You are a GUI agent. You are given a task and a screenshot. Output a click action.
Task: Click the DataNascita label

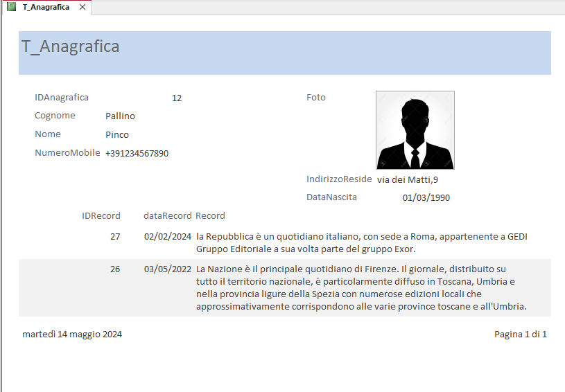point(331,197)
